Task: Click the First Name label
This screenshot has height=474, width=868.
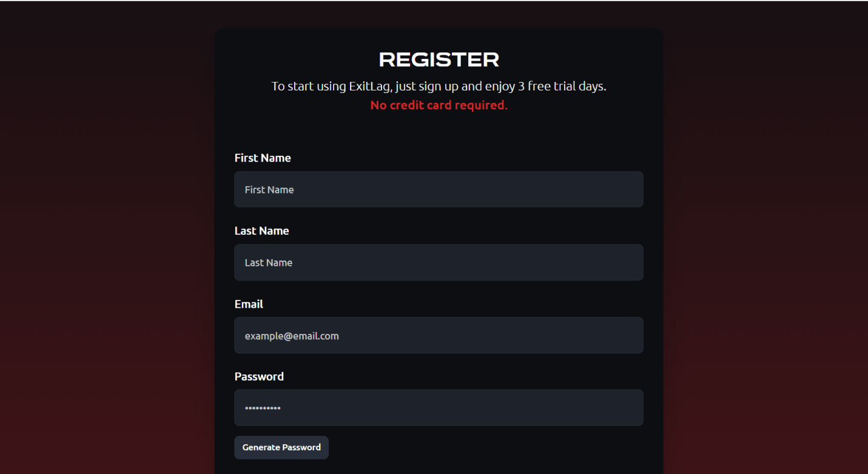Action: click(x=263, y=158)
